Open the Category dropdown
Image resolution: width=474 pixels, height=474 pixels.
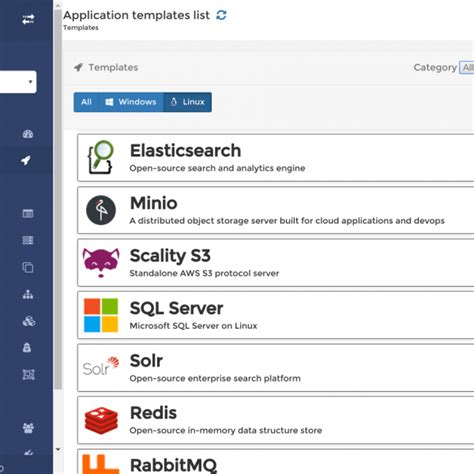(x=467, y=68)
